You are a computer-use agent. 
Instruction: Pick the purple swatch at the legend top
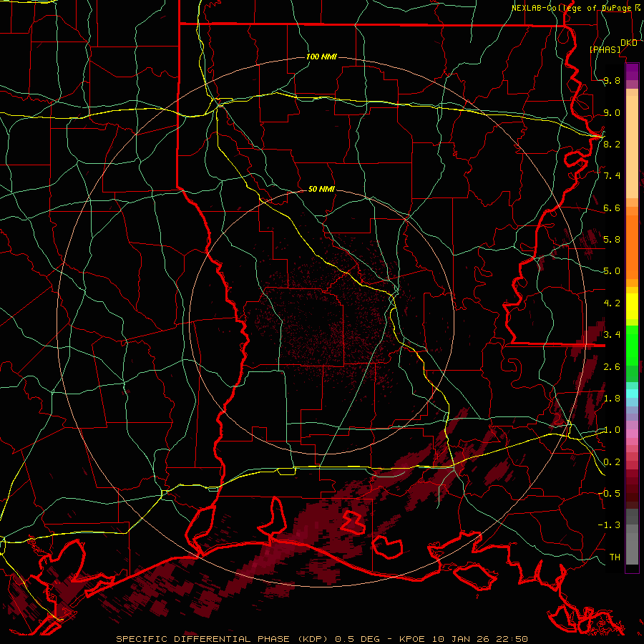pyautogui.click(x=632, y=72)
